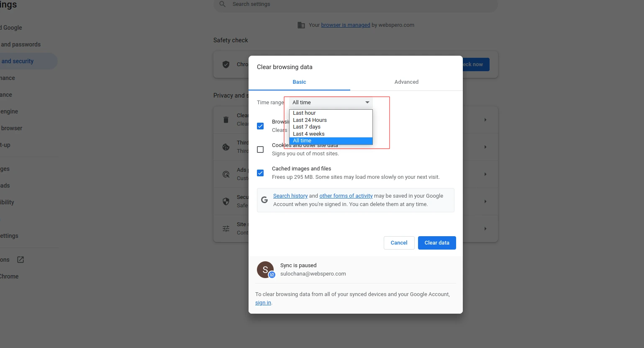Select the Basic tab
The height and width of the screenshot is (348, 644).
pos(299,82)
